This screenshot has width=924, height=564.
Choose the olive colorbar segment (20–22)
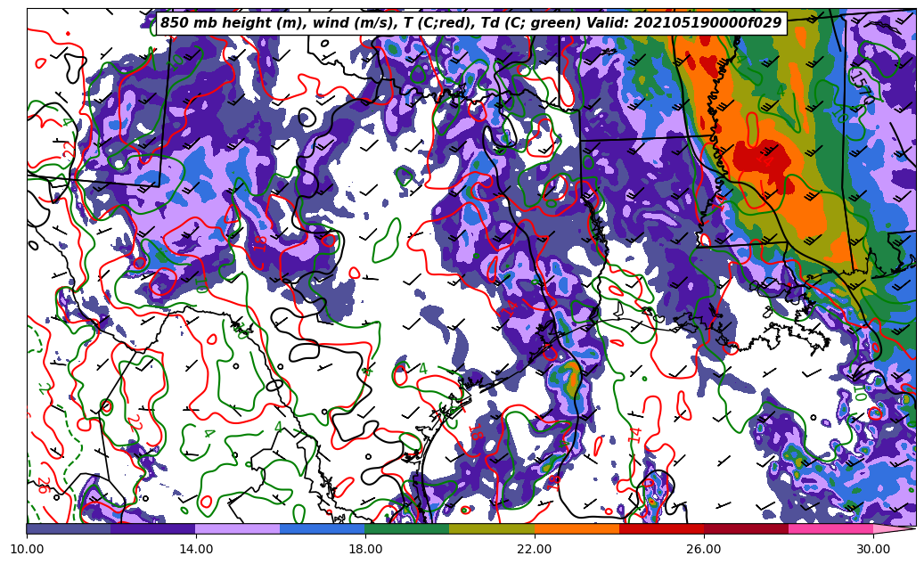[x=492, y=528]
